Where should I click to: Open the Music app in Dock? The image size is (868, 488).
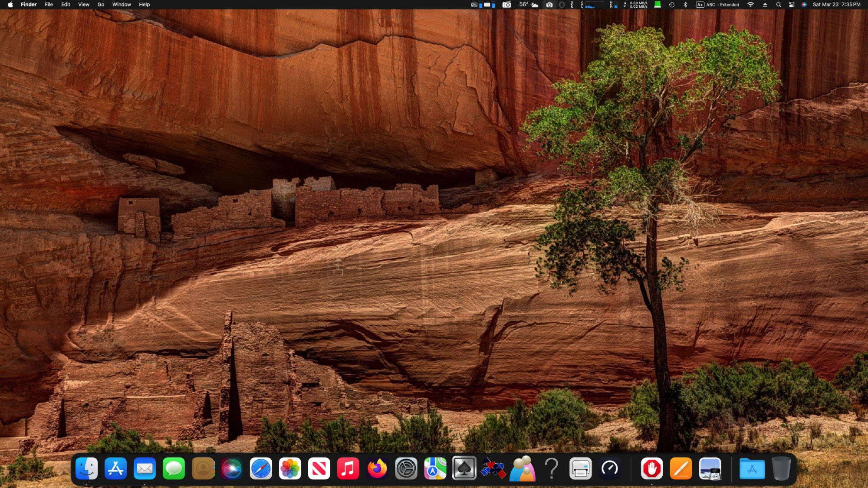[x=348, y=468]
